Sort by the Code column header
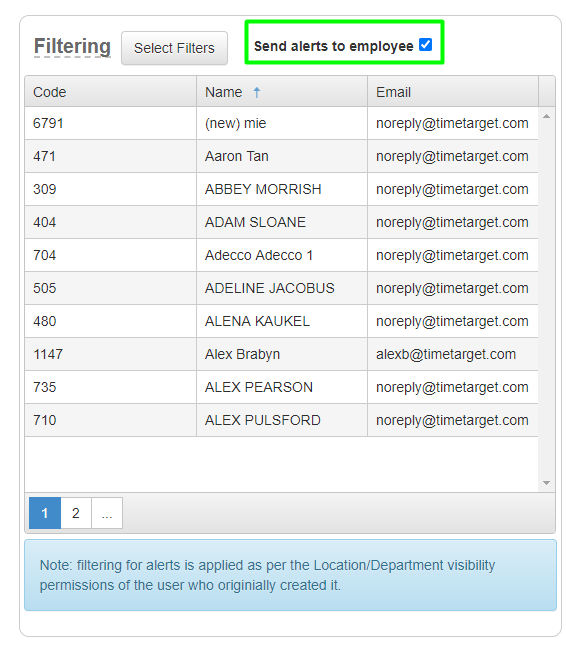Image resolution: width=566 pixels, height=649 pixels. coord(111,91)
